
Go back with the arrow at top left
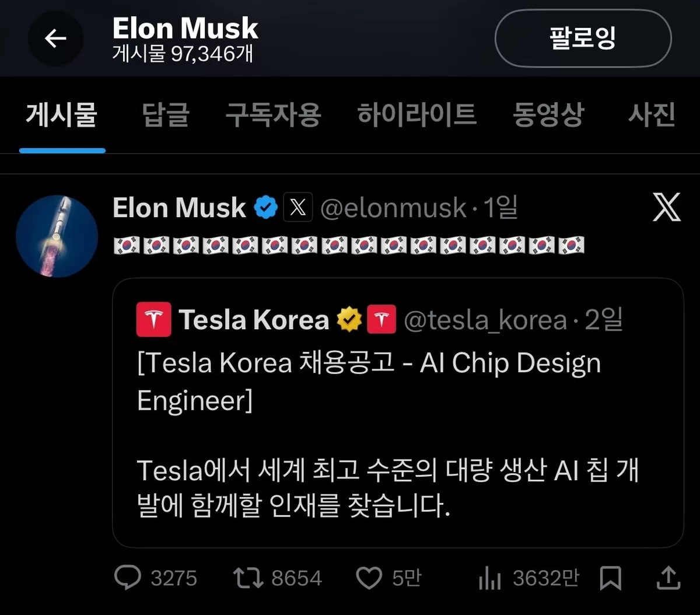click(55, 39)
